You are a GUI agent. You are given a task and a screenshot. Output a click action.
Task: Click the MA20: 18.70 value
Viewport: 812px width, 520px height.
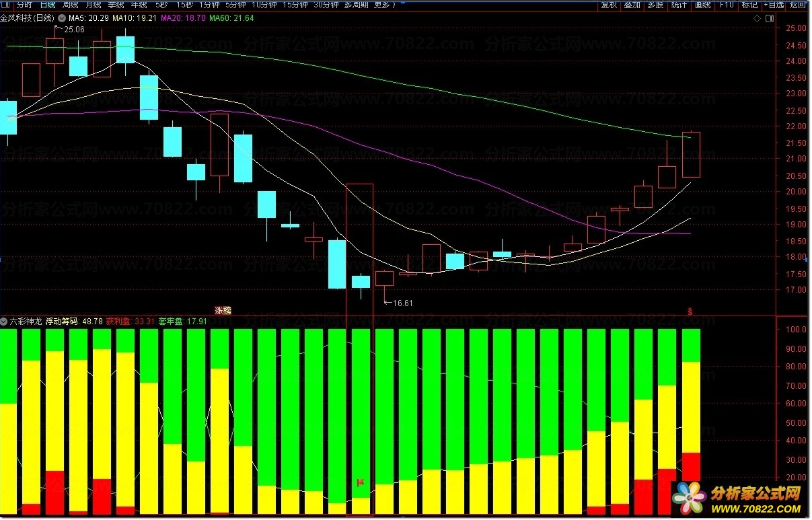pyautogui.click(x=184, y=18)
